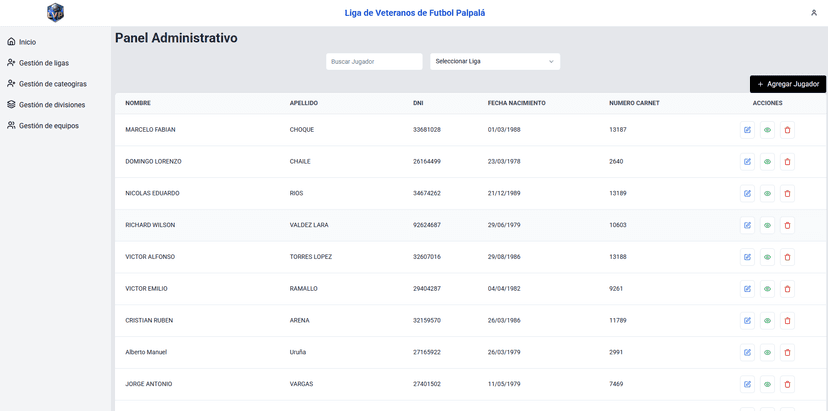Open Gestión de equipos section
828x411 pixels.
pos(48,126)
